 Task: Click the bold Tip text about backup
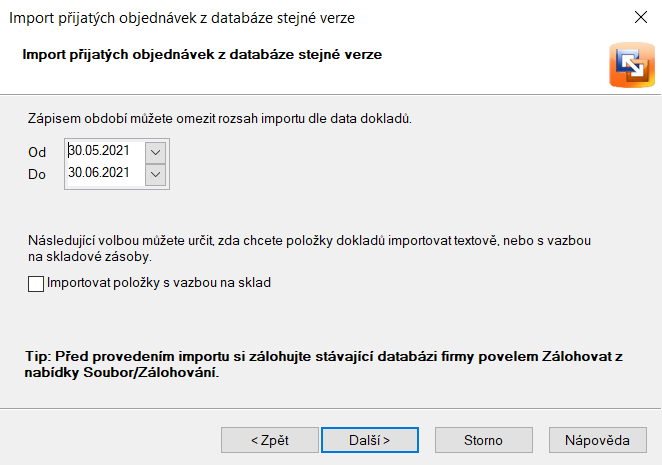tap(320, 365)
